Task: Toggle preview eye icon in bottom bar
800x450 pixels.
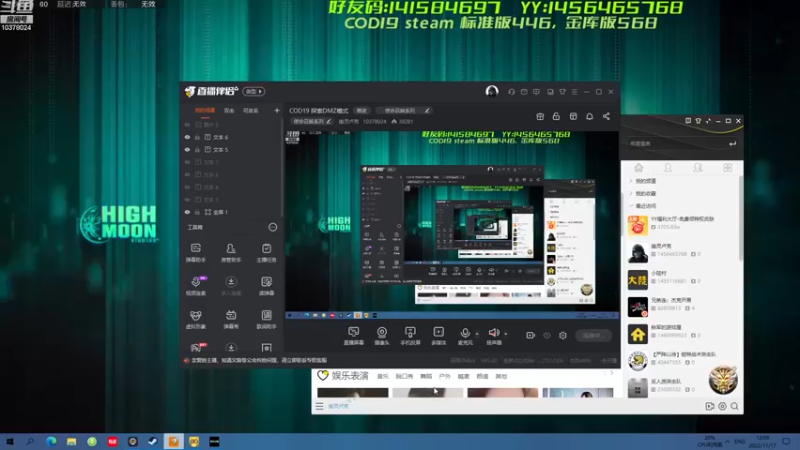Action: 547,335
